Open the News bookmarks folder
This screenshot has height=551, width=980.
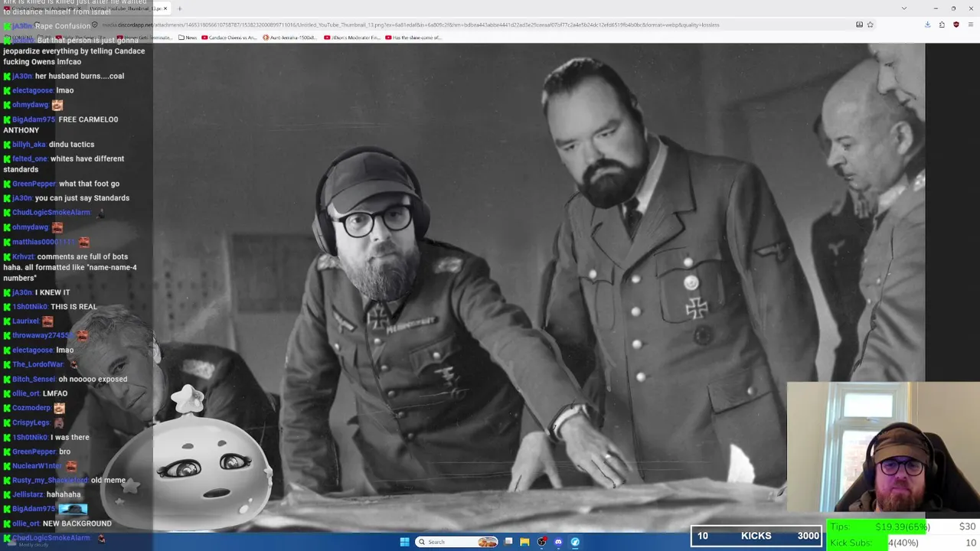pos(188,37)
